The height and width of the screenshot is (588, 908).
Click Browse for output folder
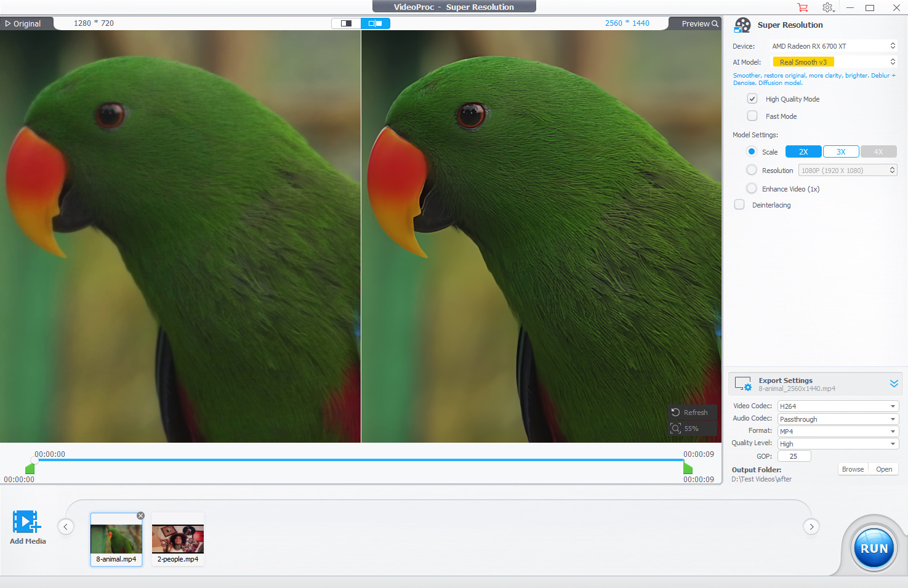point(853,469)
